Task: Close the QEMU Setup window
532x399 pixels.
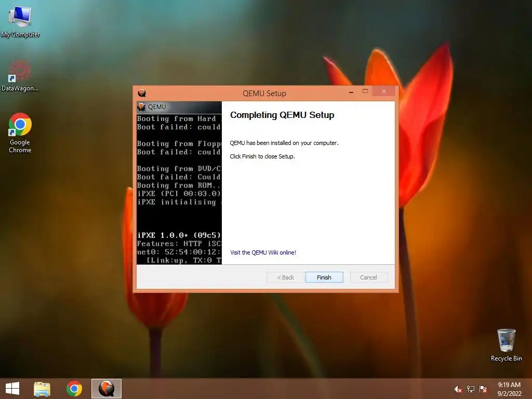Action: click(x=384, y=91)
